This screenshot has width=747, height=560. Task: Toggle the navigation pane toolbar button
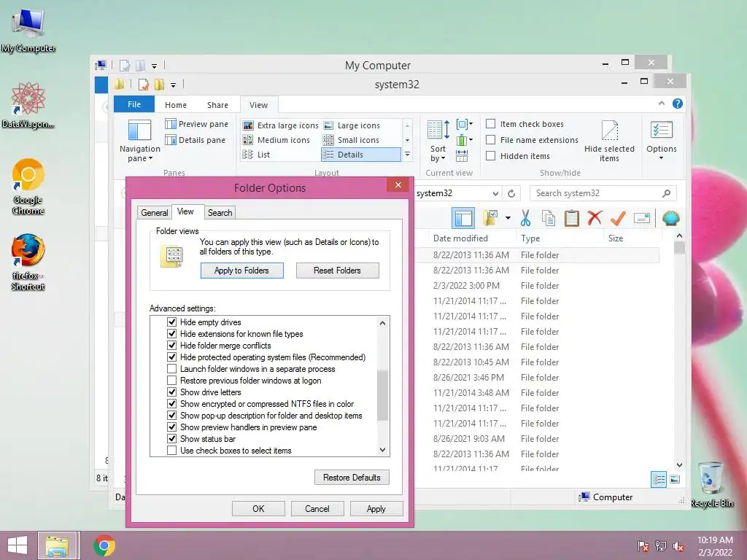coord(463,218)
